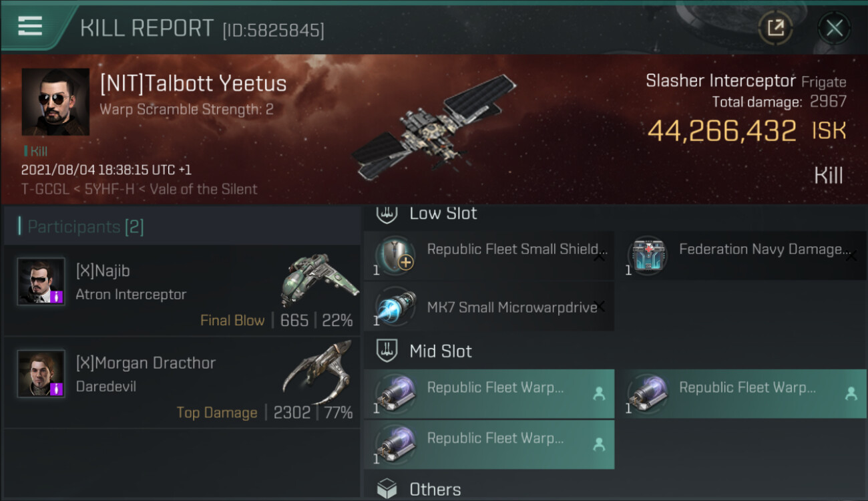Open Najib's pilot portrait
Image resolution: width=868 pixels, height=501 pixels.
tap(41, 281)
